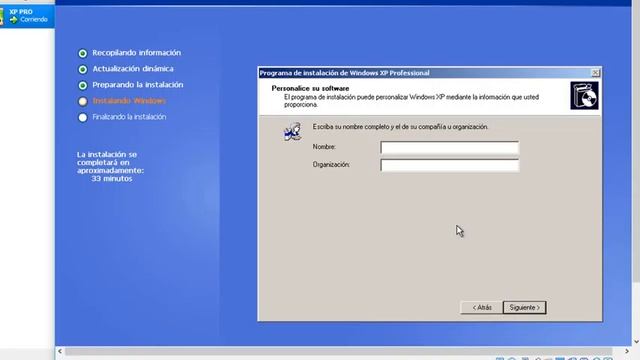The width and height of the screenshot is (640, 360).
Task: Click the text Preparando la instalación
Action: pos(138,84)
